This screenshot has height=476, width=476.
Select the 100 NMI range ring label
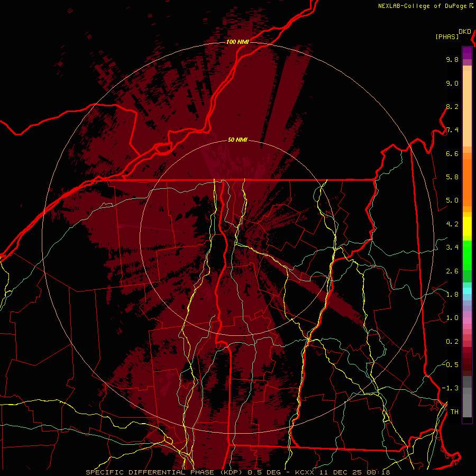click(237, 42)
